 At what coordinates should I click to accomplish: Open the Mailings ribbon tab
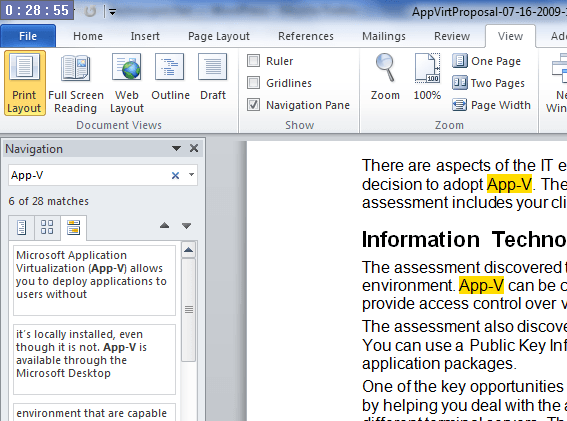coord(384,36)
